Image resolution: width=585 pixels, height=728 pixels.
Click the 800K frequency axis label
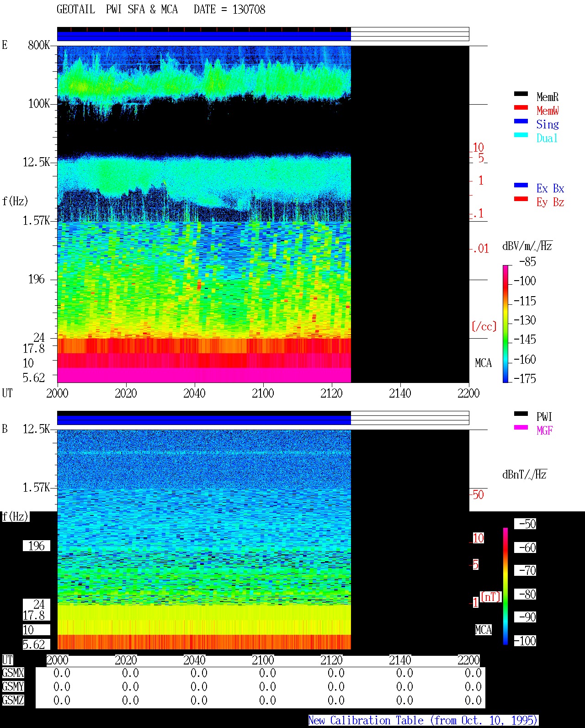(x=39, y=45)
